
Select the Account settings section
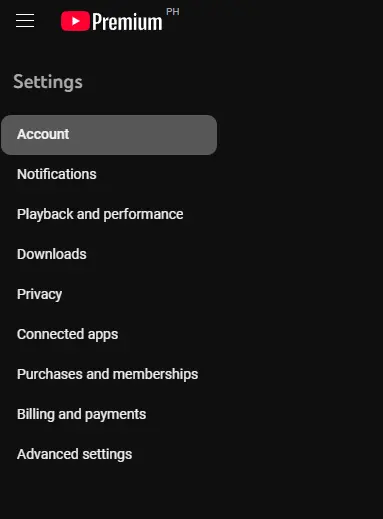coord(109,135)
